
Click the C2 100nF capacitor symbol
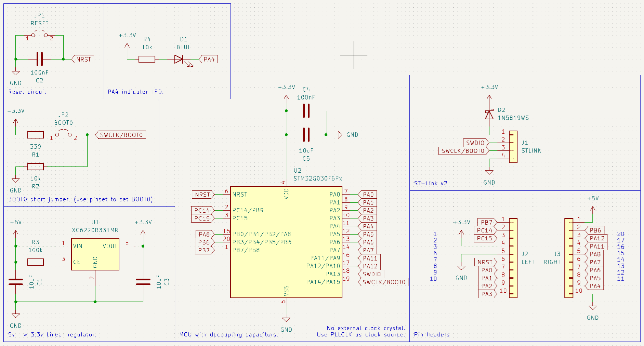click(x=40, y=59)
